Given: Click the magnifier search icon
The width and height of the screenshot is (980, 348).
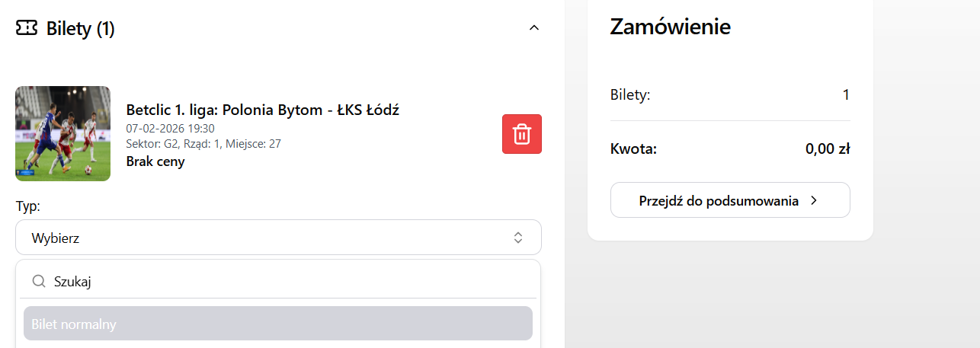Looking at the screenshot, I should coord(39,282).
